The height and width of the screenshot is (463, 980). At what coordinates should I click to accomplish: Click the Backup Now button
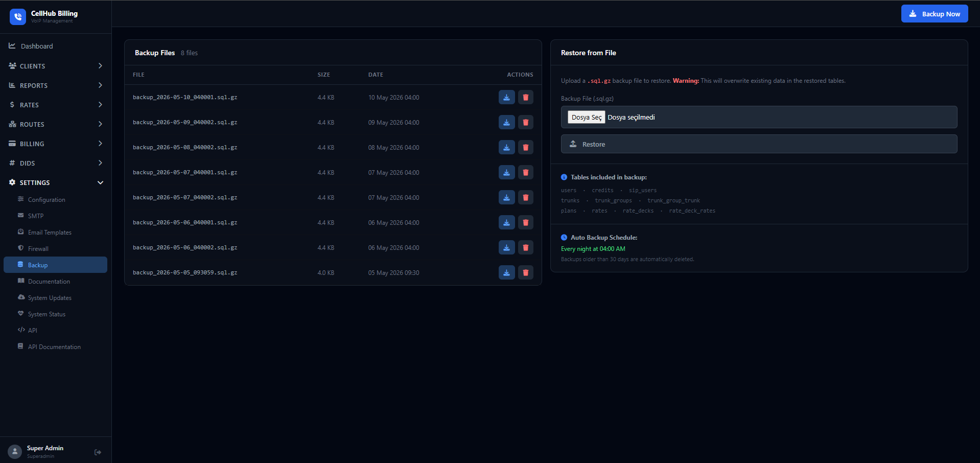point(935,14)
